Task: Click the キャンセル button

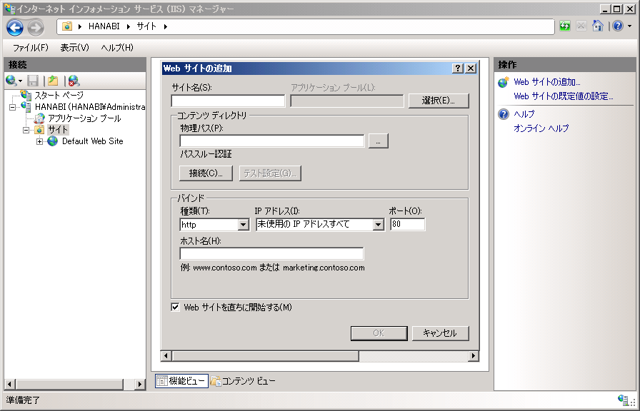Action: click(x=440, y=333)
